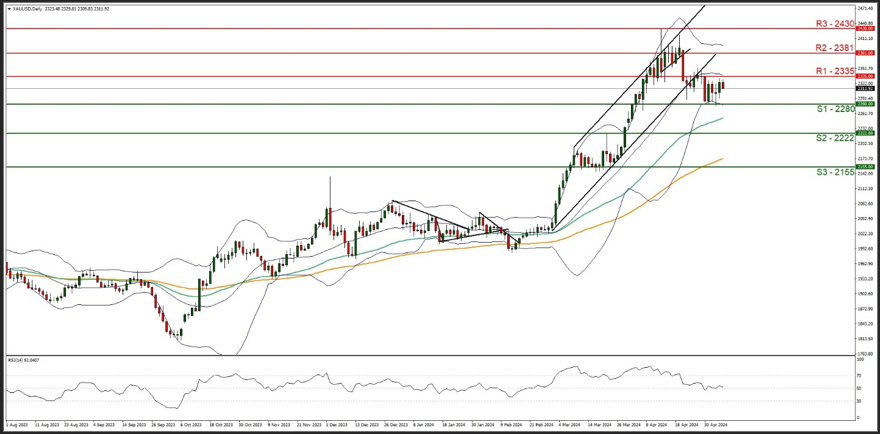Screen dimensions: 880x434
Task: Click the 2471.40 price axis value
Action: (864, 8)
